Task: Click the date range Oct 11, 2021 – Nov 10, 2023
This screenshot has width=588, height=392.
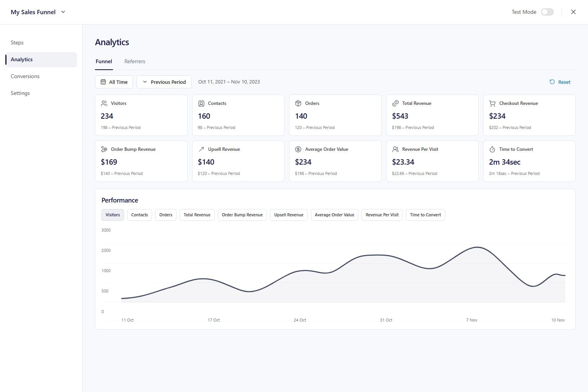Action: click(x=229, y=82)
